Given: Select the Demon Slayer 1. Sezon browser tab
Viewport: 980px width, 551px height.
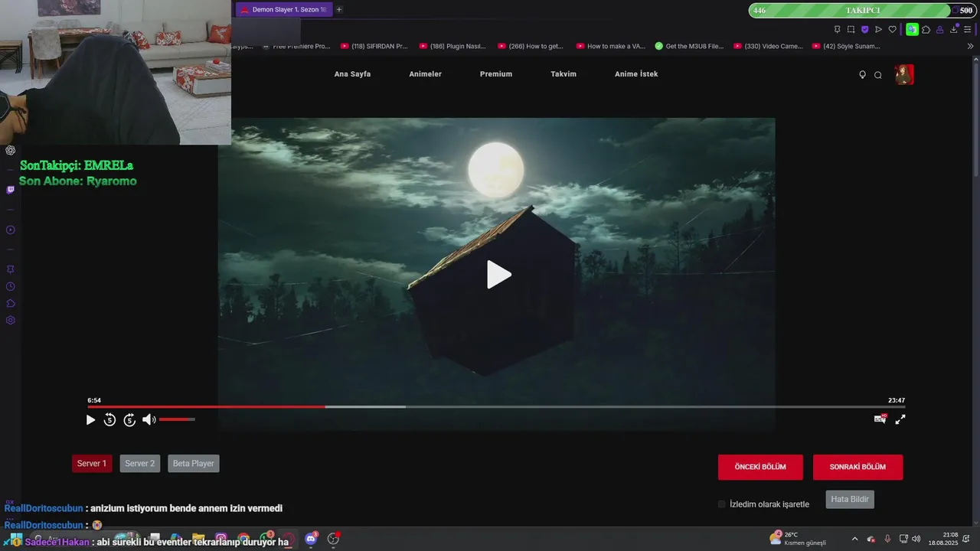Looking at the screenshot, I should click(283, 9).
